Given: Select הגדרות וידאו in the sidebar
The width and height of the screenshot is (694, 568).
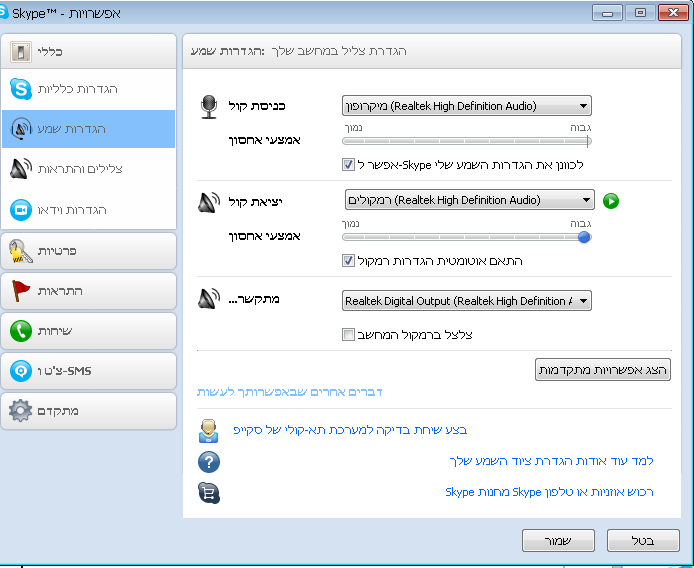Looking at the screenshot, I should coord(89,210).
